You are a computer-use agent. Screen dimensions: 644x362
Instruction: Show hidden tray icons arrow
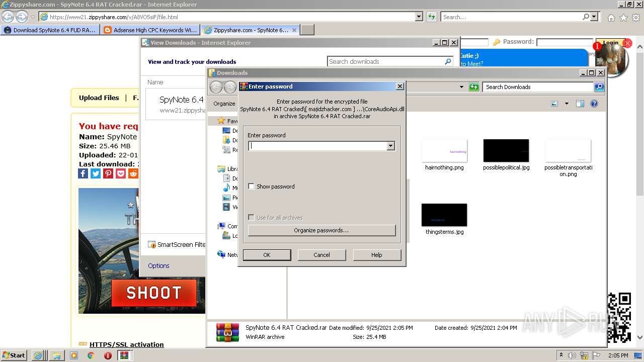[561, 355]
